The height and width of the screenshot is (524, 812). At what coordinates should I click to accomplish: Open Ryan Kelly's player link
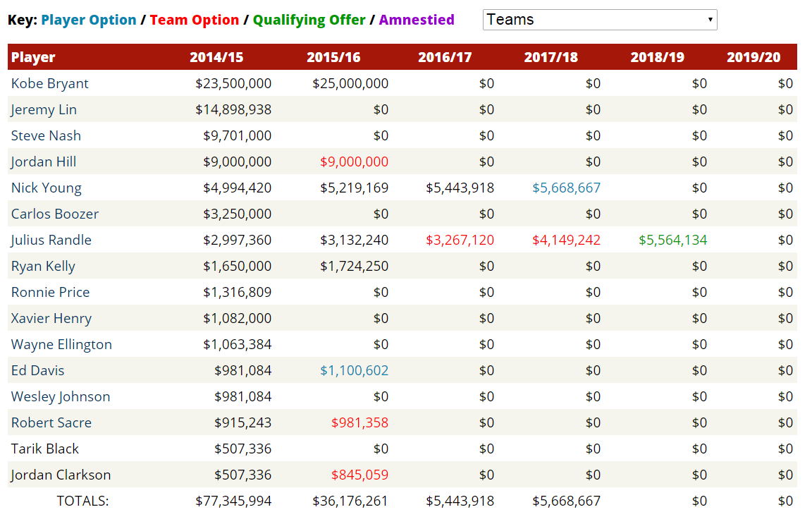pos(43,266)
